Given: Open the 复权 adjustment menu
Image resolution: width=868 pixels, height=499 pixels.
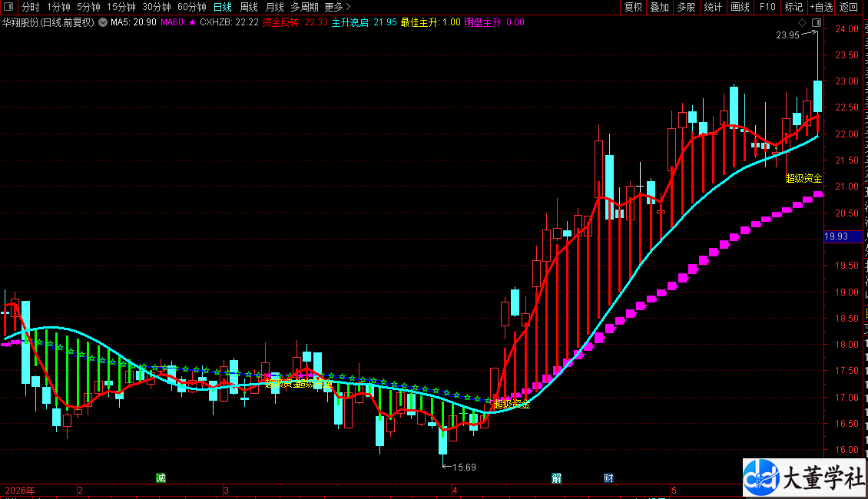Looking at the screenshot, I should (633, 7).
